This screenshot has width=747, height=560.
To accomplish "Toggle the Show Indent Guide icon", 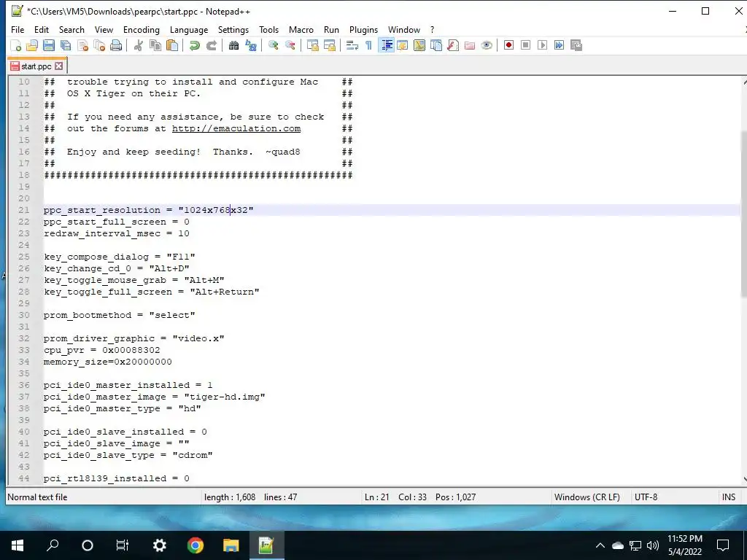I will point(387,46).
